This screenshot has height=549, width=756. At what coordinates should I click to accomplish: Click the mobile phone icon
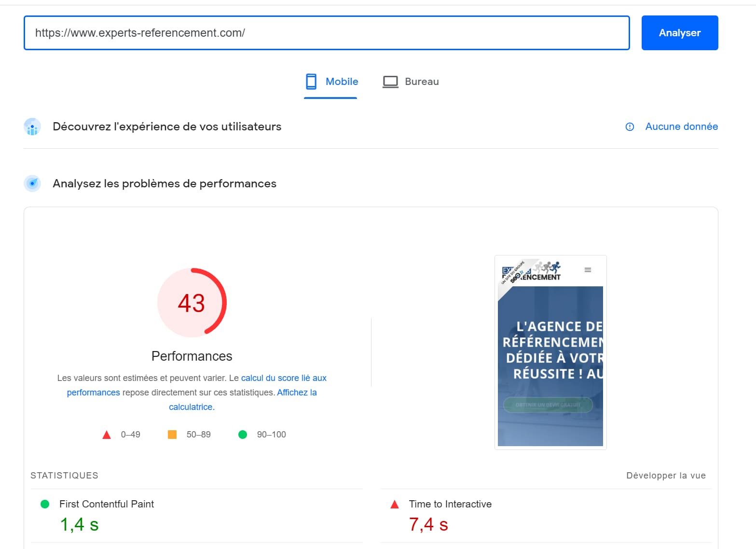pyautogui.click(x=311, y=82)
